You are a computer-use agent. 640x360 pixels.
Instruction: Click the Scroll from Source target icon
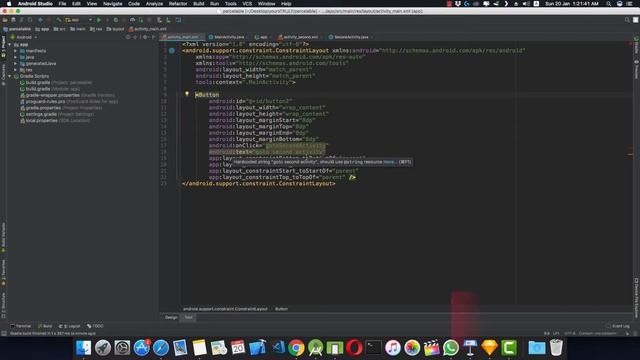click(128, 37)
